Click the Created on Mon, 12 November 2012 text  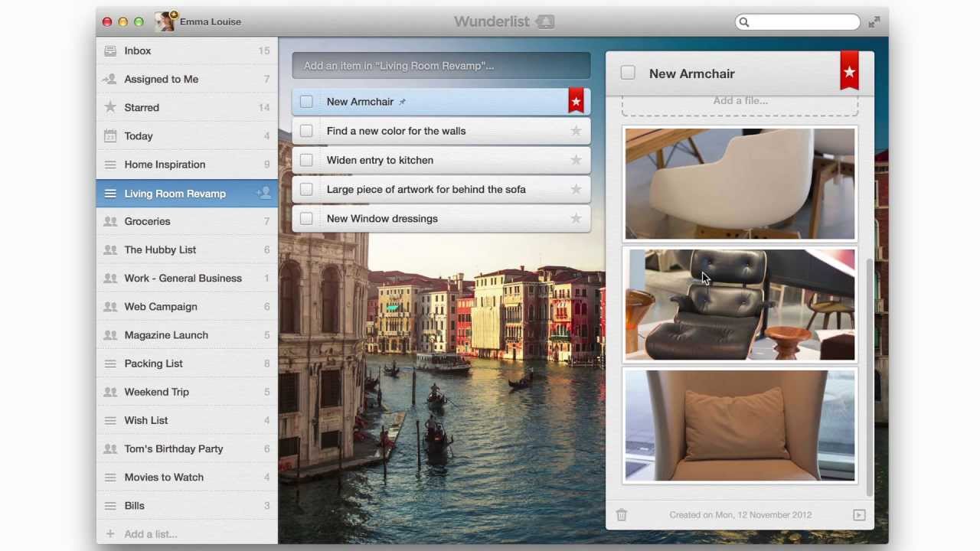coord(740,515)
